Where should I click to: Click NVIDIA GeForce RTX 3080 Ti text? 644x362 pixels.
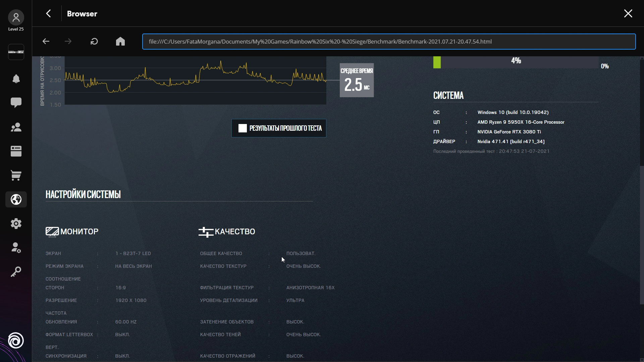(509, 132)
